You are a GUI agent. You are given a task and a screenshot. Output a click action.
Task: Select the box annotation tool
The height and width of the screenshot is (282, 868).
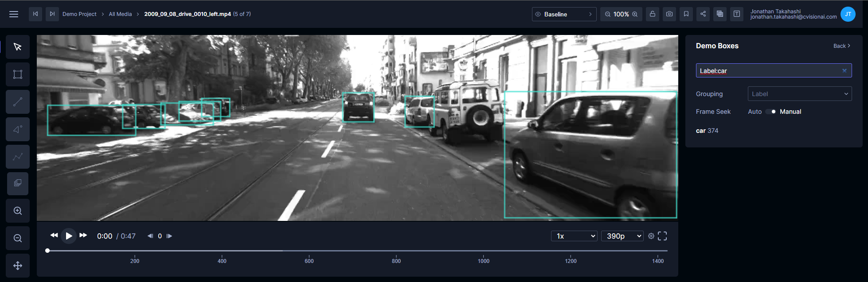tap(18, 74)
